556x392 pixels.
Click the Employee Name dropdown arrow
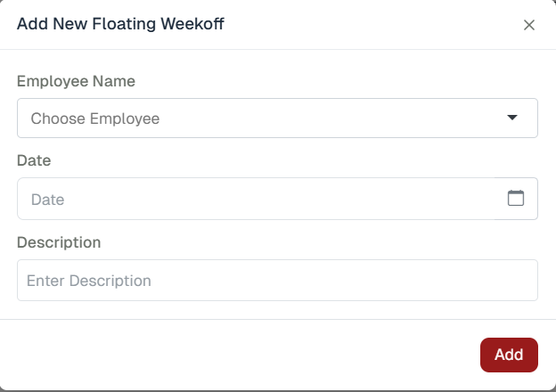tap(511, 118)
